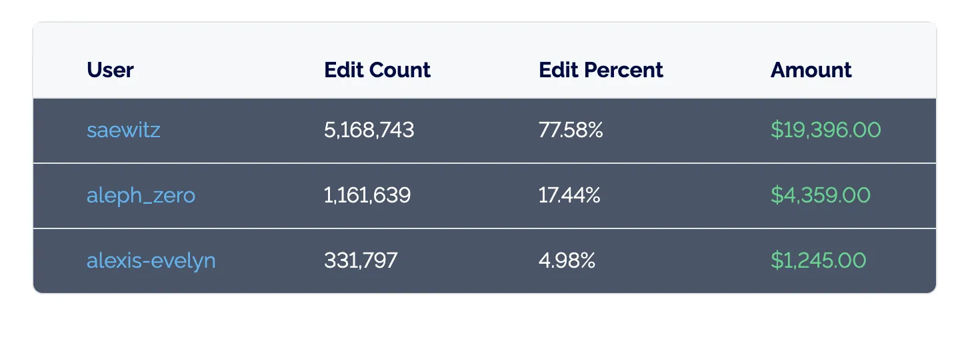The width and height of the screenshot is (980, 337).
Task: Select the 4.98% edit percent cell
Action: (x=567, y=260)
